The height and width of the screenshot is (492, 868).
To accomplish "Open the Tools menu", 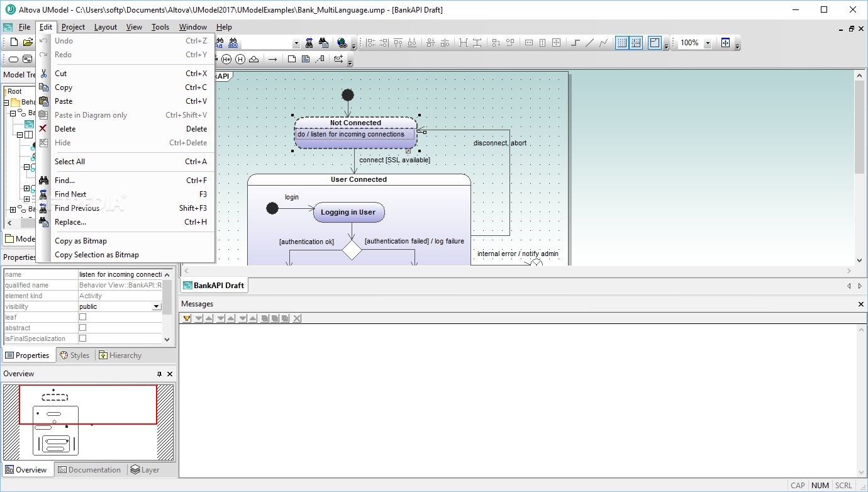I will (160, 27).
